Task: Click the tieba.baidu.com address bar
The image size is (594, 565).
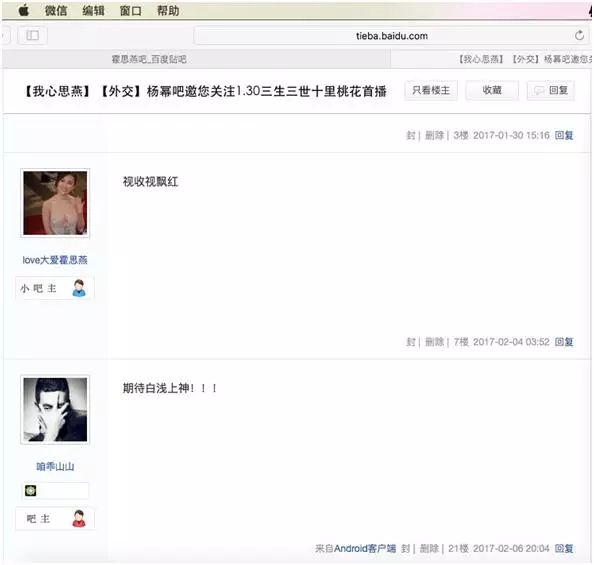Action: pyautogui.click(x=391, y=36)
